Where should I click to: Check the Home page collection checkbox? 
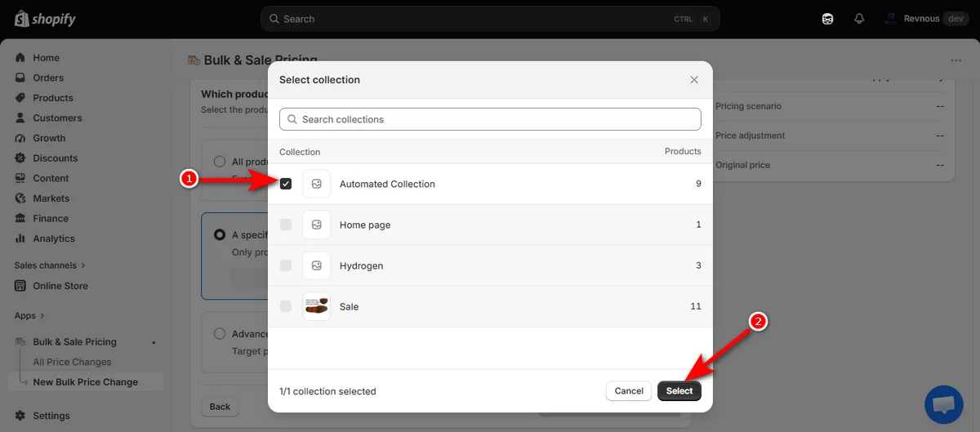pos(286,225)
